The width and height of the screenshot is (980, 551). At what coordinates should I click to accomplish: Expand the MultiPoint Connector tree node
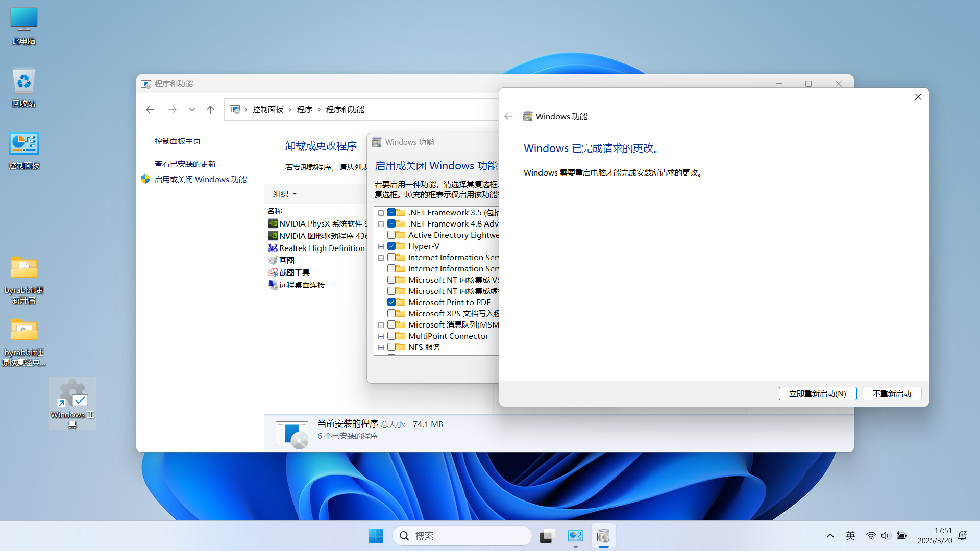coord(381,337)
